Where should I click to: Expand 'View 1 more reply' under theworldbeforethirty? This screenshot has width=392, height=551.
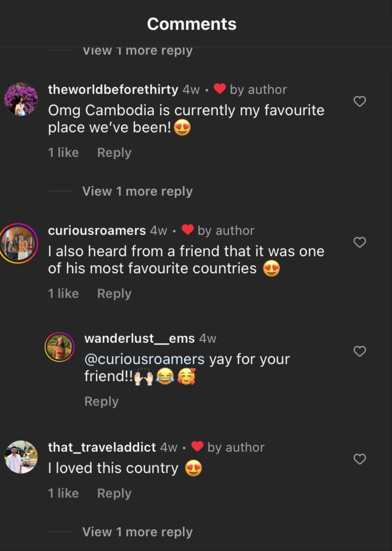[x=137, y=191]
